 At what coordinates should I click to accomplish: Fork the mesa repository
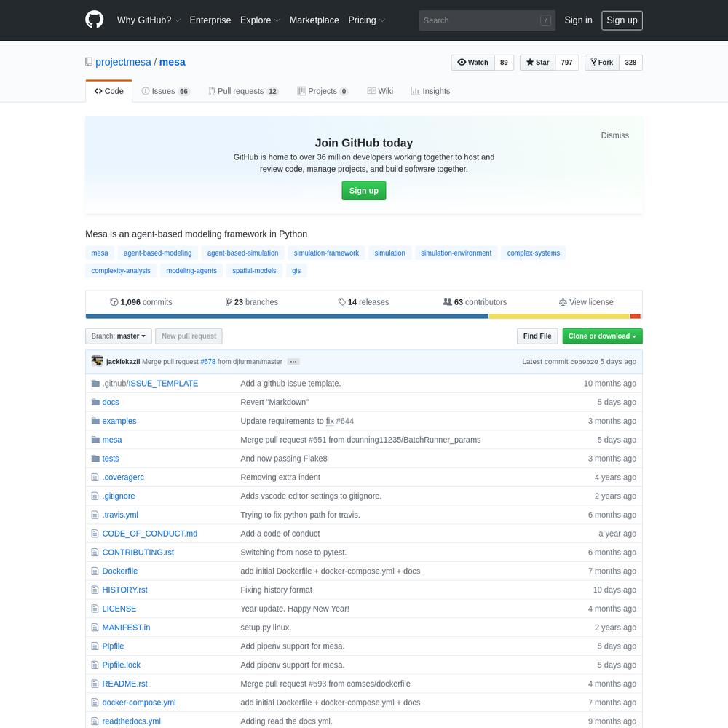[x=602, y=62]
